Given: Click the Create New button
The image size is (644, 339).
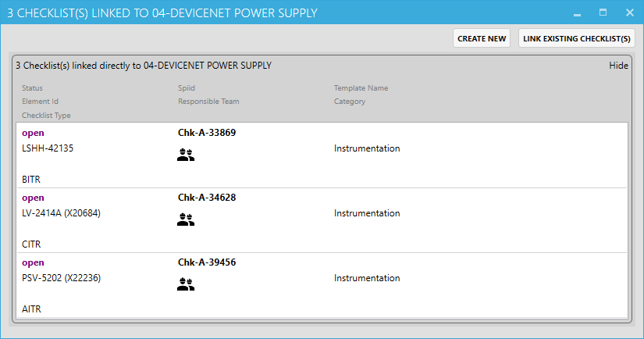Looking at the screenshot, I should tap(482, 38).
